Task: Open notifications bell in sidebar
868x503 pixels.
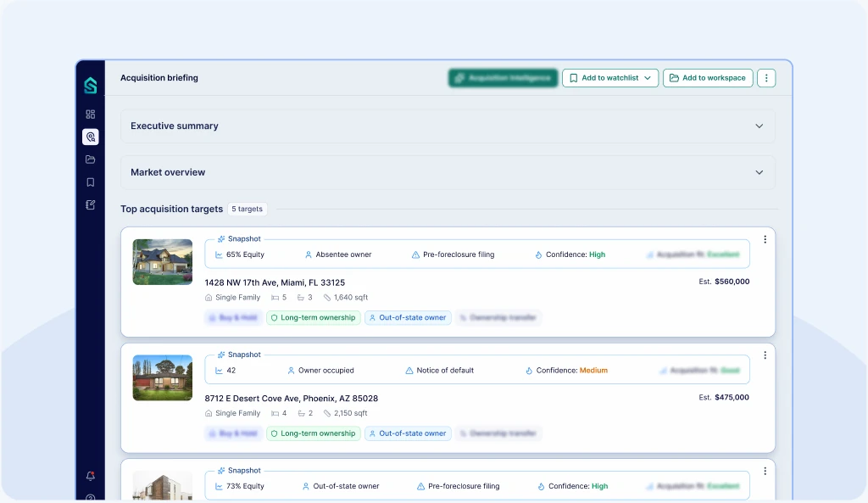Action: (x=90, y=476)
